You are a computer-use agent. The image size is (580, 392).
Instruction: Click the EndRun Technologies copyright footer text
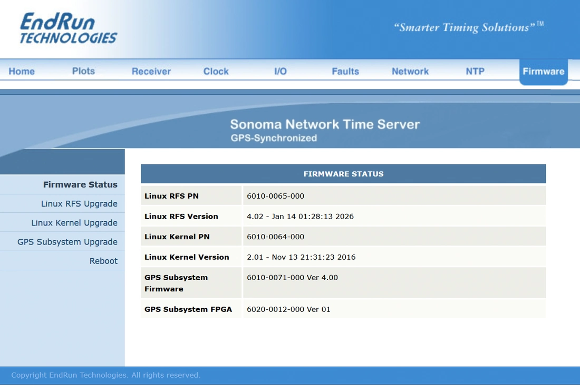pyautogui.click(x=106, y=375)
